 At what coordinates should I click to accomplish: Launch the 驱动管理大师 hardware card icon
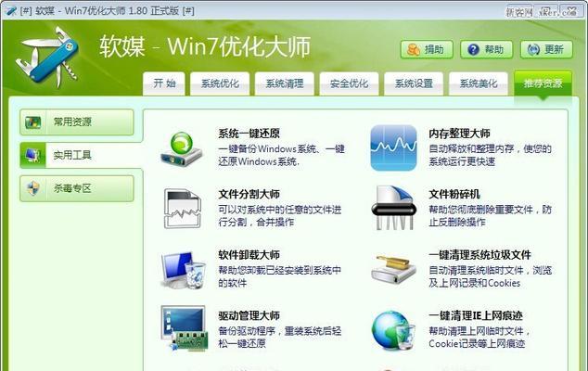(185, 328)
